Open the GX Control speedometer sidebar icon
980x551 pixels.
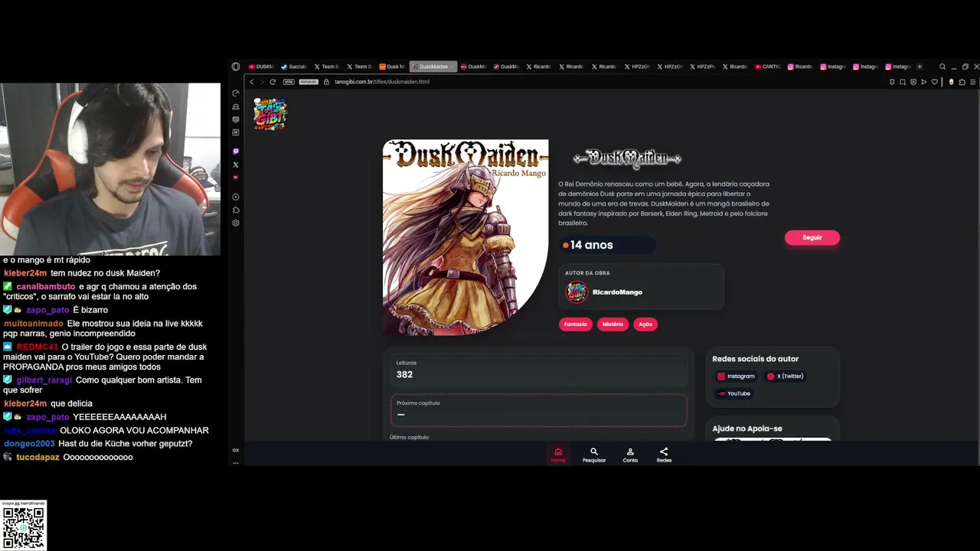pos(236,93)
